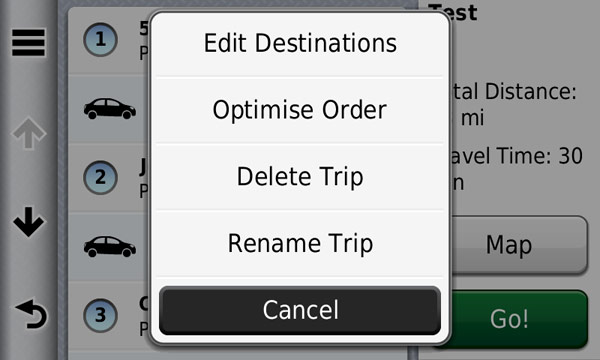
Task: Select destination number 1 marker
Action: (100, 39)
